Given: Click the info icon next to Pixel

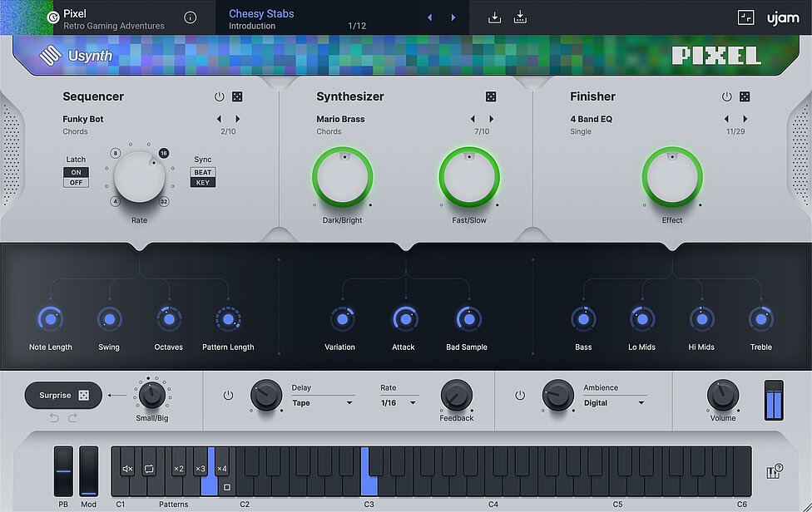Looking at the screenshot, I should (x=191, y=17).
